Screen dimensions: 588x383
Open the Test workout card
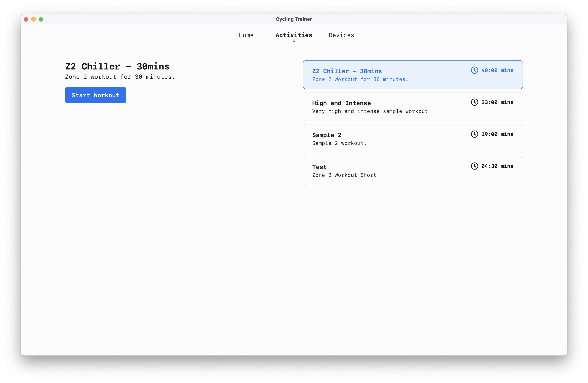[x=413, y=170]
